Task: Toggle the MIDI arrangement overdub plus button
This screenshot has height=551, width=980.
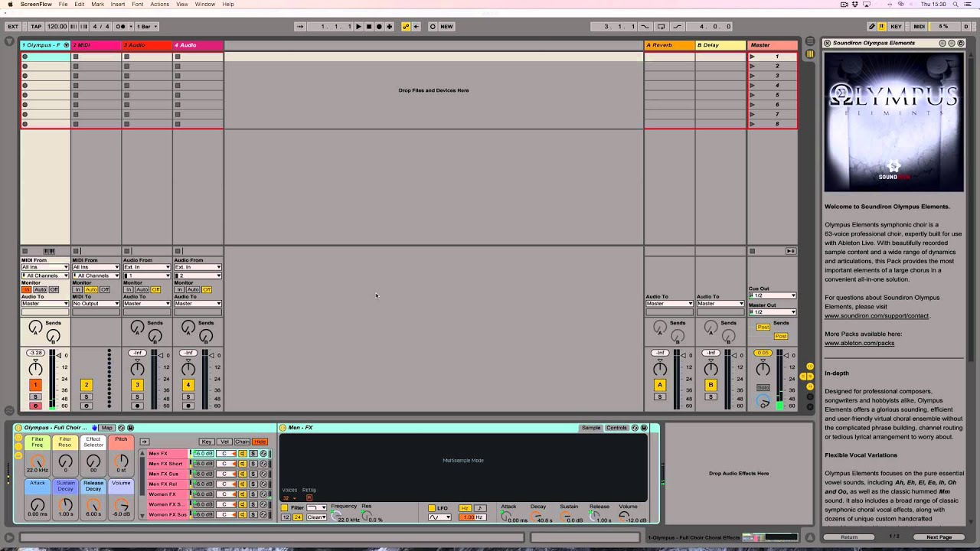Action: click(389, 26)
